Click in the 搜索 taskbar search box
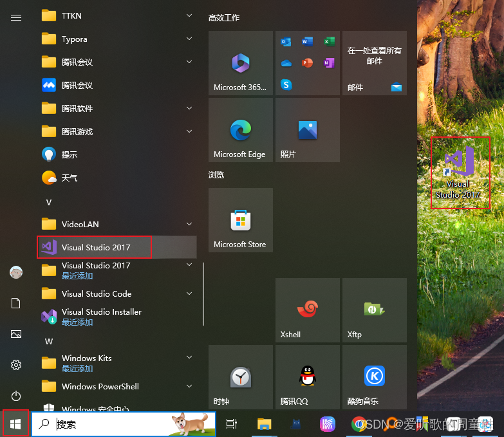The image size is (504, 437). click(124, 424)
